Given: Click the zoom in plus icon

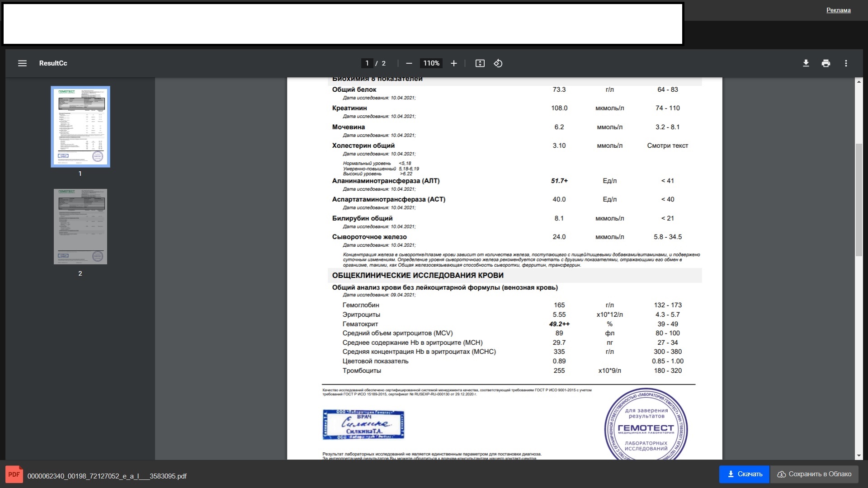Looking at the screenshot, I should 454,63.
